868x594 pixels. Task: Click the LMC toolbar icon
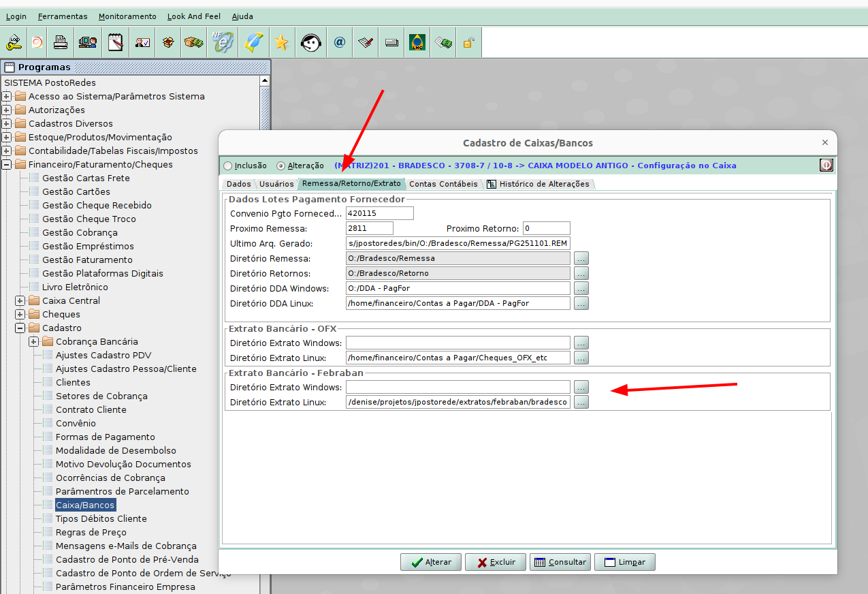point(417,43)
